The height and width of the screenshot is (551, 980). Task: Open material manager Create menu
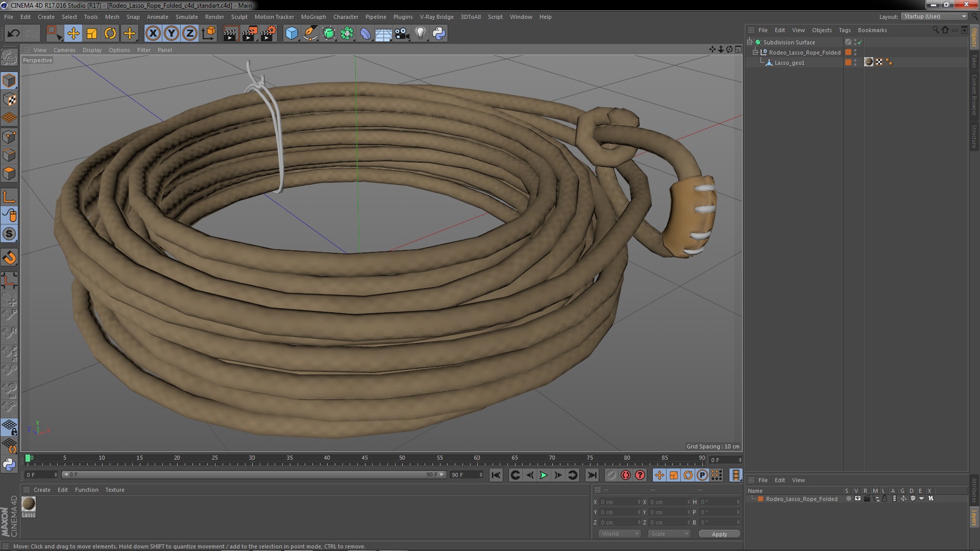coord(42,490)
